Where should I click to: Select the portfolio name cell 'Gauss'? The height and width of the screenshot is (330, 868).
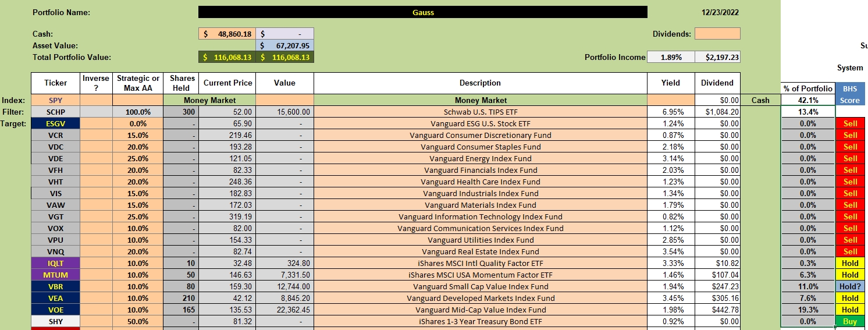422,12
